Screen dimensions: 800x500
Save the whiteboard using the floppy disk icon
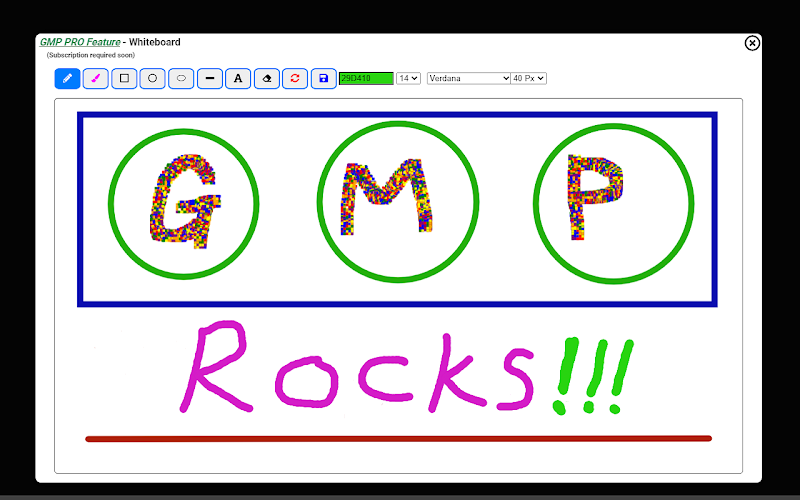[x=323, y=79]
